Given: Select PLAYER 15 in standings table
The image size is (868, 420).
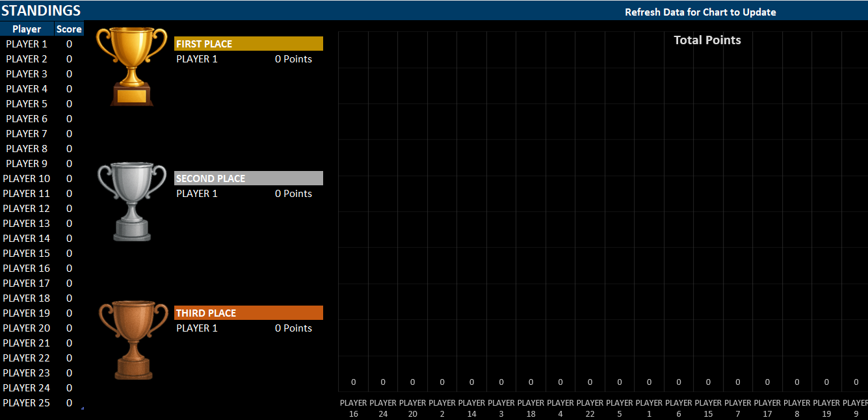Looking at the screenshot, I should (x=27, y=254).
